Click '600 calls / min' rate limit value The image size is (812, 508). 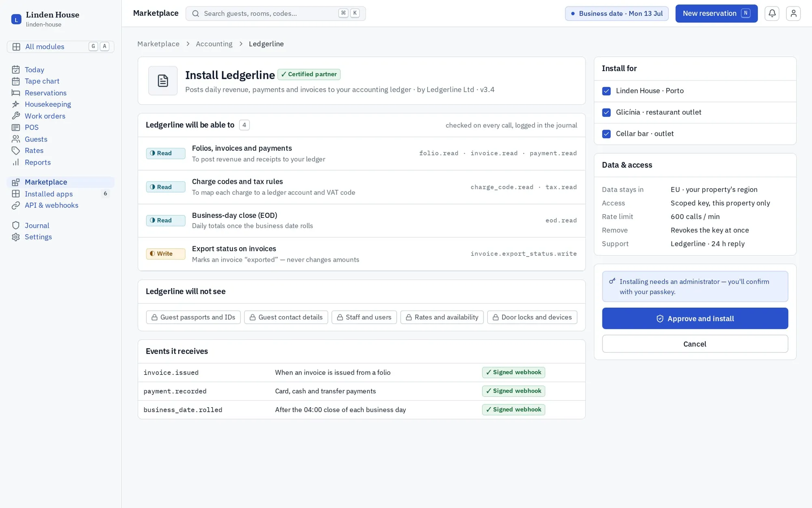coord(695,217)
